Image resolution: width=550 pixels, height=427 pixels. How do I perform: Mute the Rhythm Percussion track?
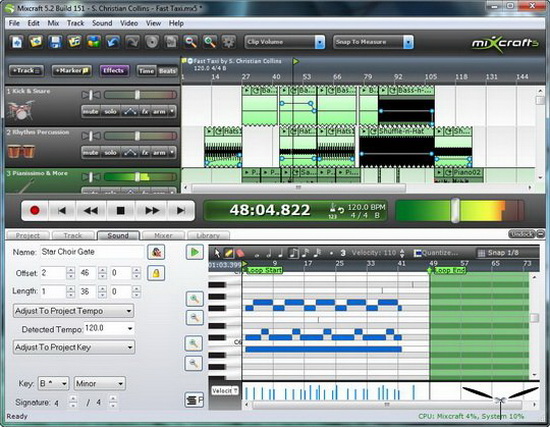90,153
